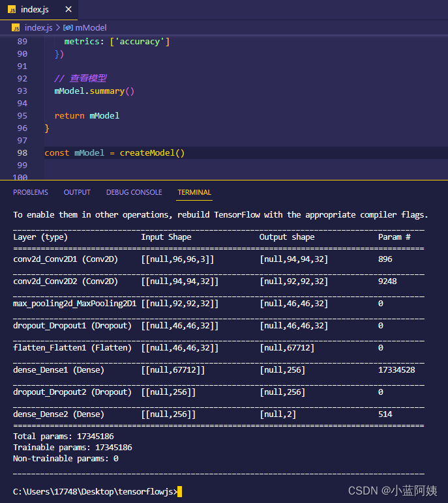
Task: Click line number 93 in the gutter
Action: (22, 91)
